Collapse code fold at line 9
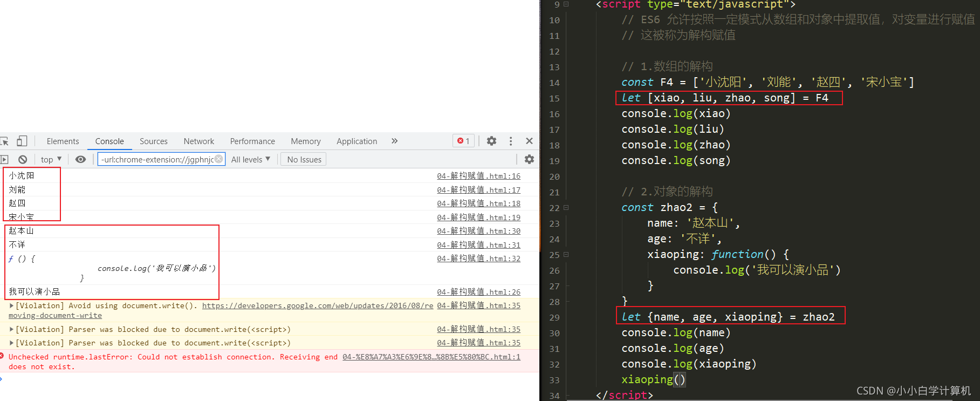This screenshot has height=401, width=980. click(566, 4)
